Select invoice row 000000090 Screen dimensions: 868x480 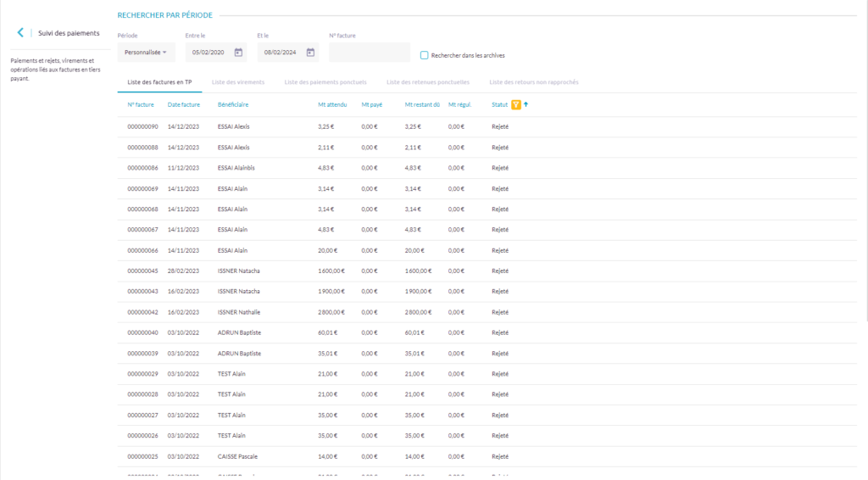[x=142, y=126]
